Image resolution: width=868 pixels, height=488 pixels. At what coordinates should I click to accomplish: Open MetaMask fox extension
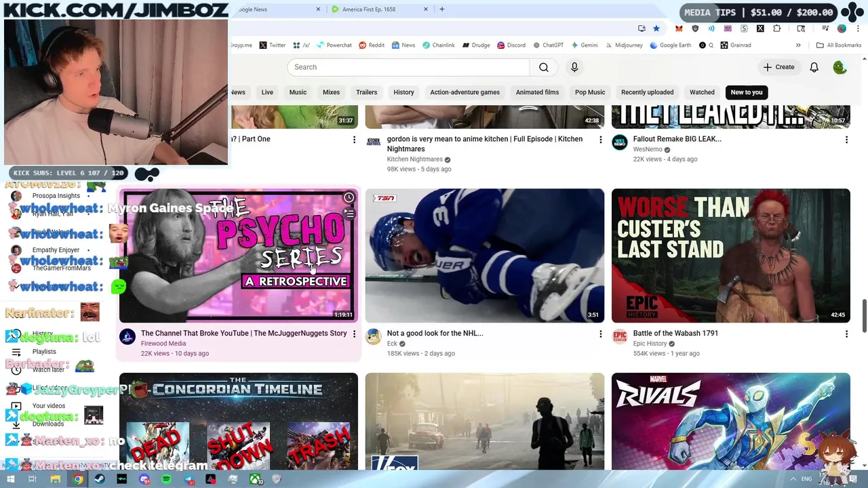pyautogui.click(x=679, y=28)
